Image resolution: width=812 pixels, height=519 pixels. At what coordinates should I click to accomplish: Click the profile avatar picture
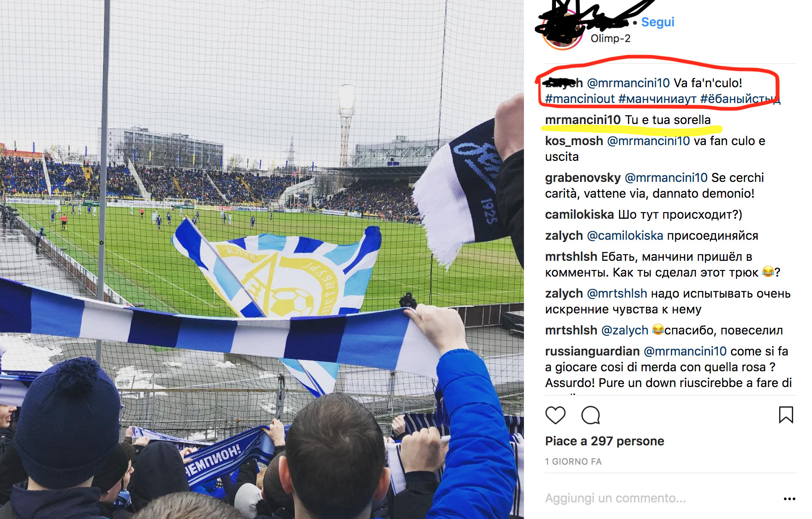pyautogui.click(x=563, y=29)
